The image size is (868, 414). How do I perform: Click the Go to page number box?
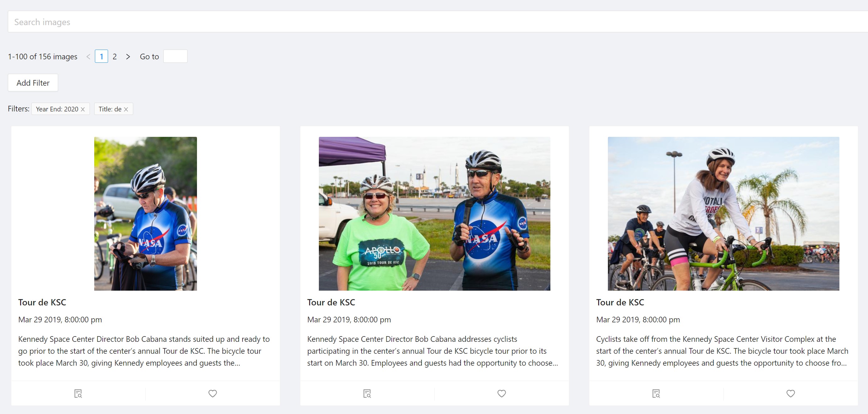(175, 56)
